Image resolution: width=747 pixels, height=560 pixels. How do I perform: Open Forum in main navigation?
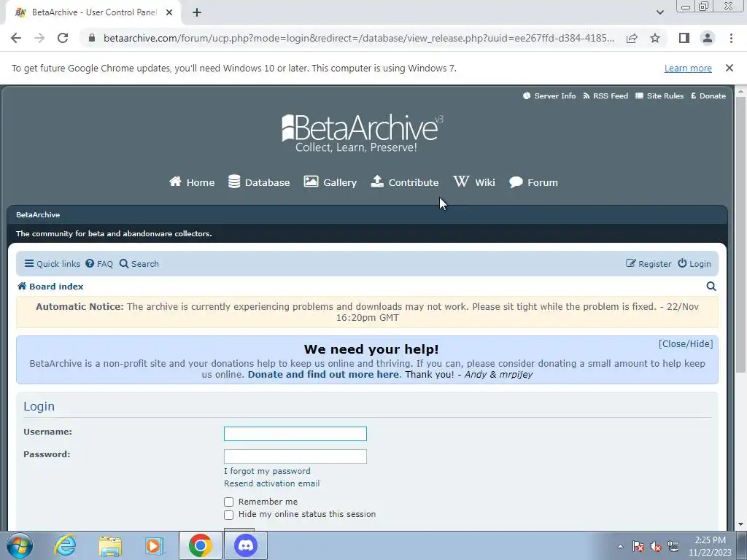tap(533, 182)
